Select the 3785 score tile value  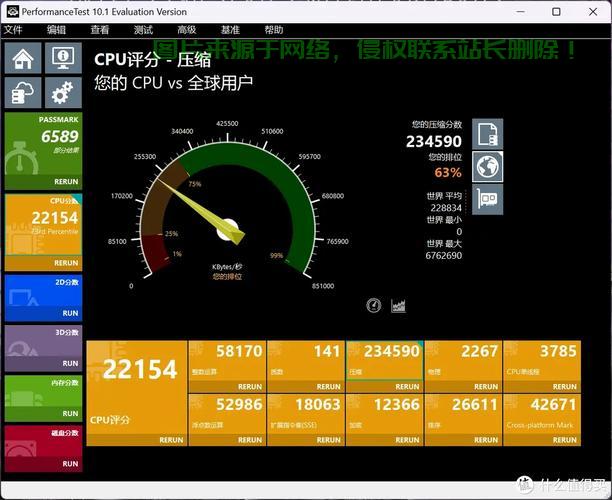(x=558, y=351)
